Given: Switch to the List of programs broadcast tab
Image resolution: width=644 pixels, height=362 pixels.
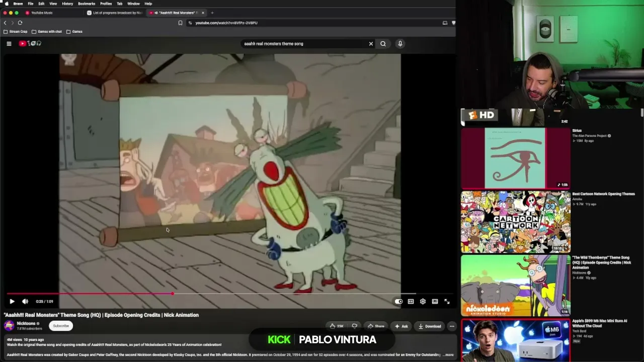Looking at the screenshot, I should [115, 13].
